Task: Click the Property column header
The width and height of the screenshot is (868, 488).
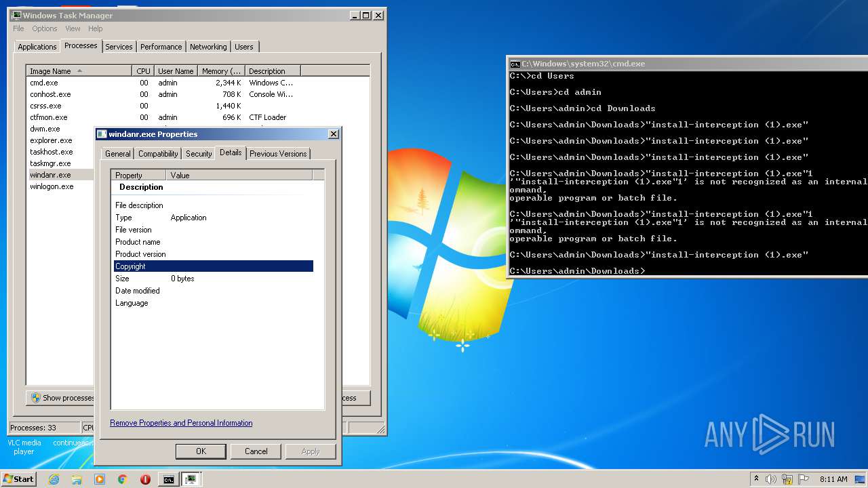Action: 138,175
